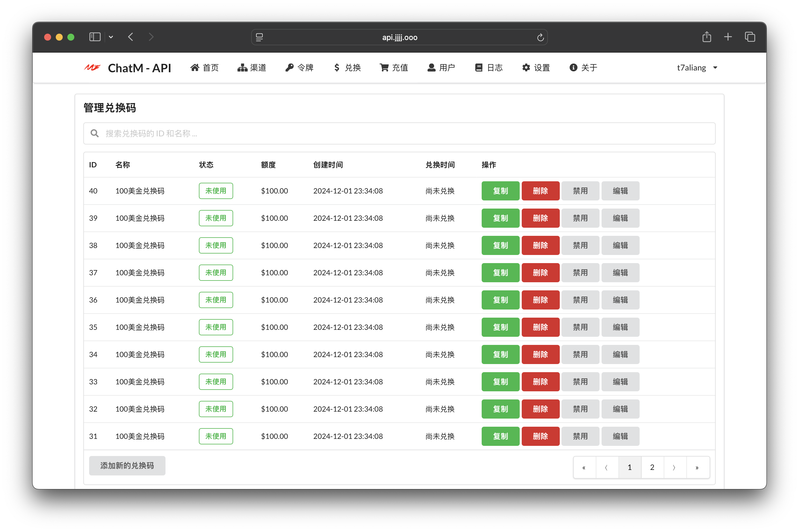Focus the redemption code search field
Screen dimensions: 799x532
pos(399,134)
